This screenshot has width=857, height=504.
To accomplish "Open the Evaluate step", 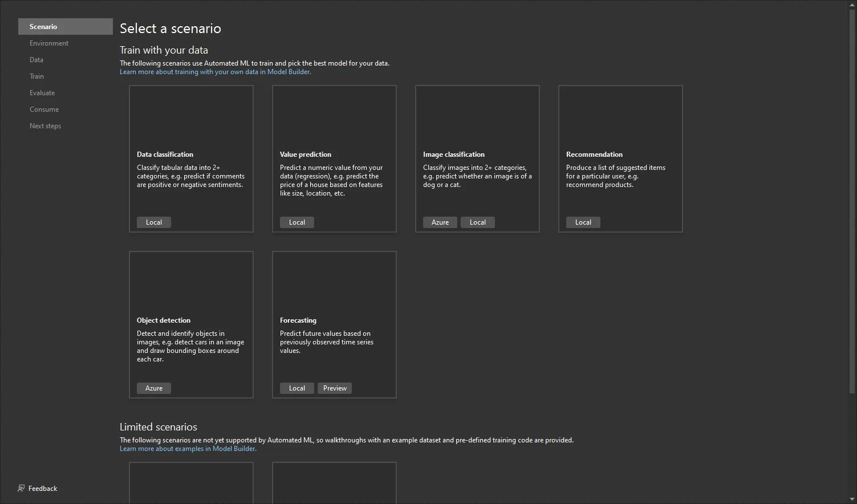I will click(42, 93).
